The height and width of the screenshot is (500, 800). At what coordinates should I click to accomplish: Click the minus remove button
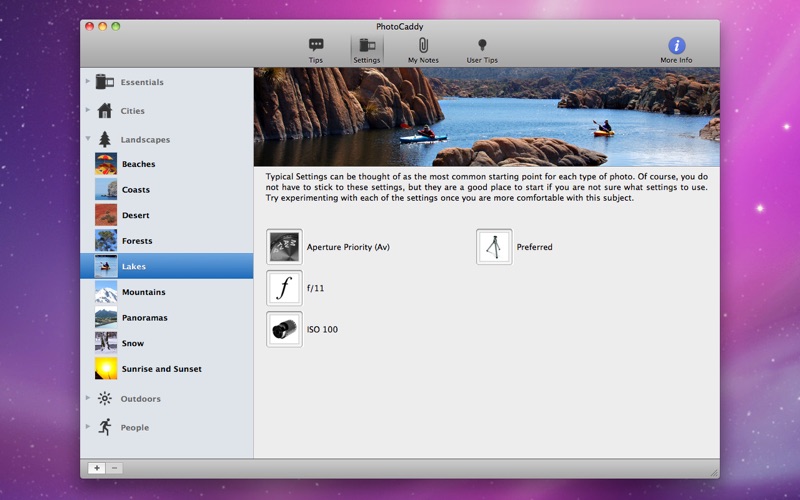coord(114,468)
